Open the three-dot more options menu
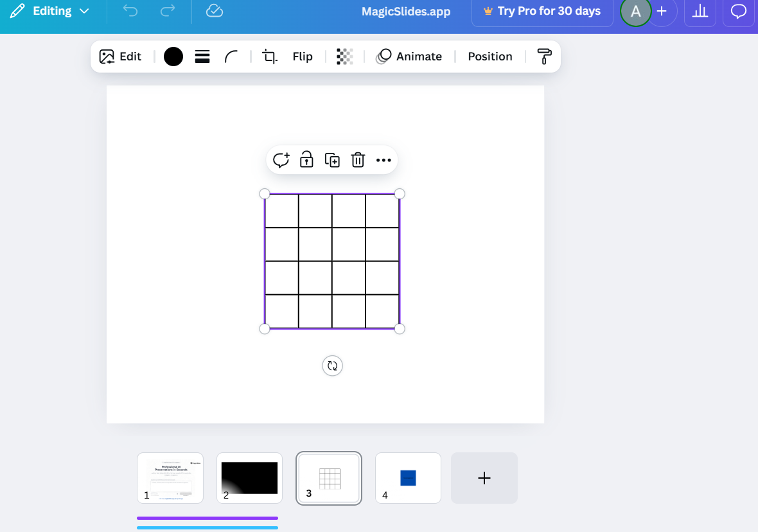 click(383, 160)
